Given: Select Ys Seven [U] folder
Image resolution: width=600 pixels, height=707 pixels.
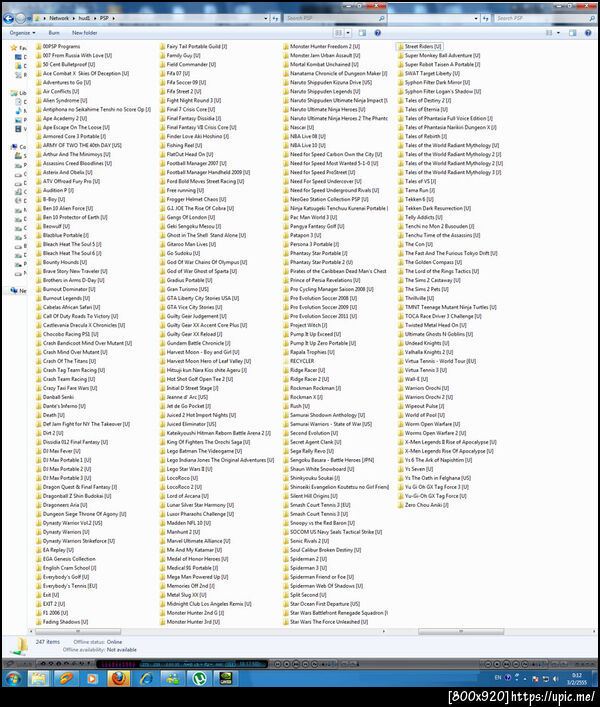Looking at the screenshot, I should click(x=415, y=469).
